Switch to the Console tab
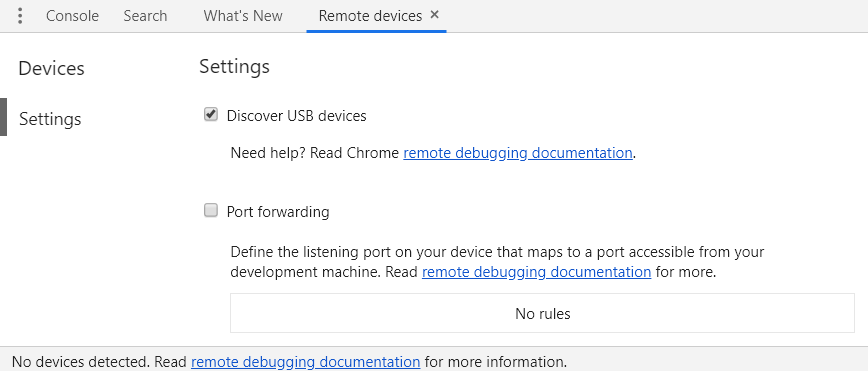Screen dimensions: 868x371 (73, 16)
